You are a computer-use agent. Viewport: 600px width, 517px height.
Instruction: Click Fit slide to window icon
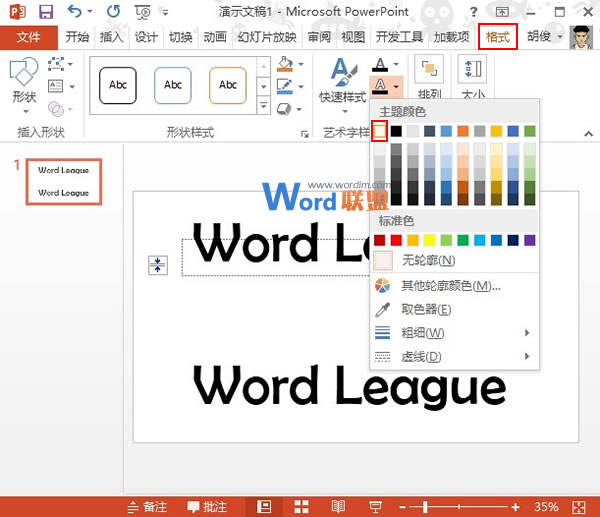(x=579, y=507)
